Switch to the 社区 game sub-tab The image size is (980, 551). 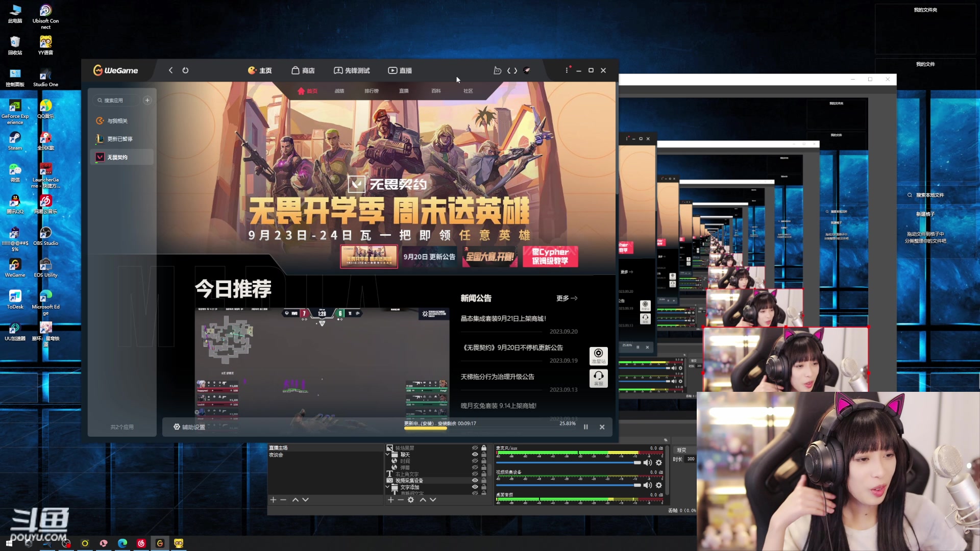coord(468,91)
